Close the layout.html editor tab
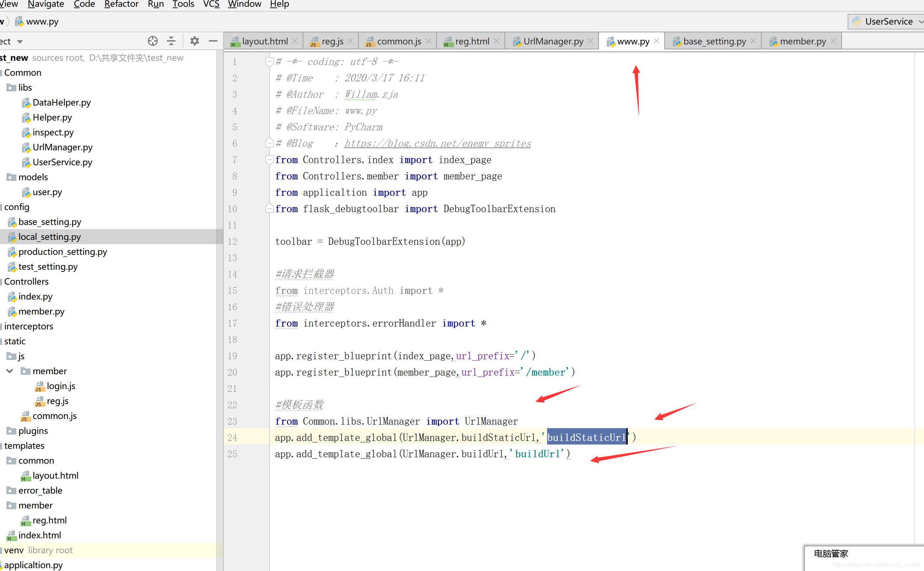 [x=295, y=41]
